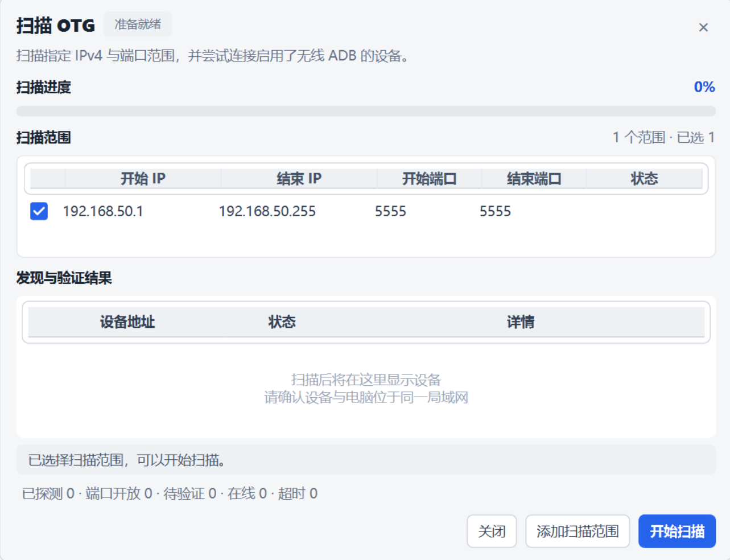
Task: Close the 扫描 OTG dialog with the X
Action: click(x=703, y=27)
